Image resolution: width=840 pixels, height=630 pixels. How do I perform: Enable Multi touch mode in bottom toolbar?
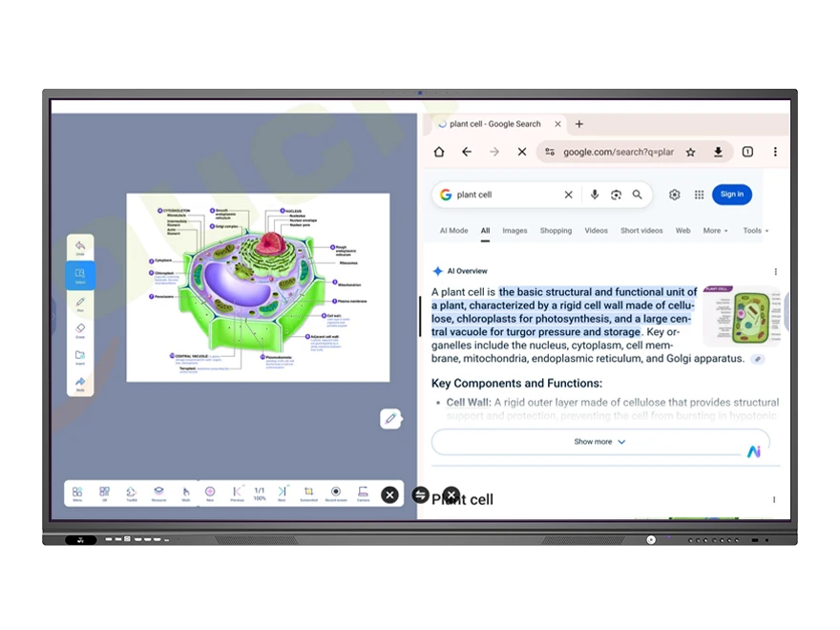[186, 493]
